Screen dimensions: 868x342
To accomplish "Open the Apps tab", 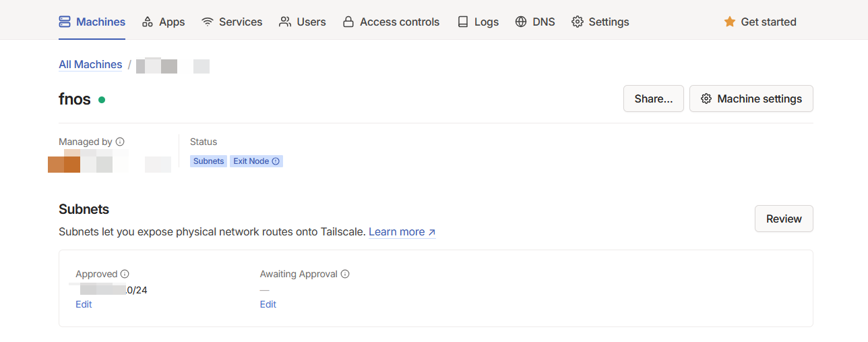I will coord(163,22).
